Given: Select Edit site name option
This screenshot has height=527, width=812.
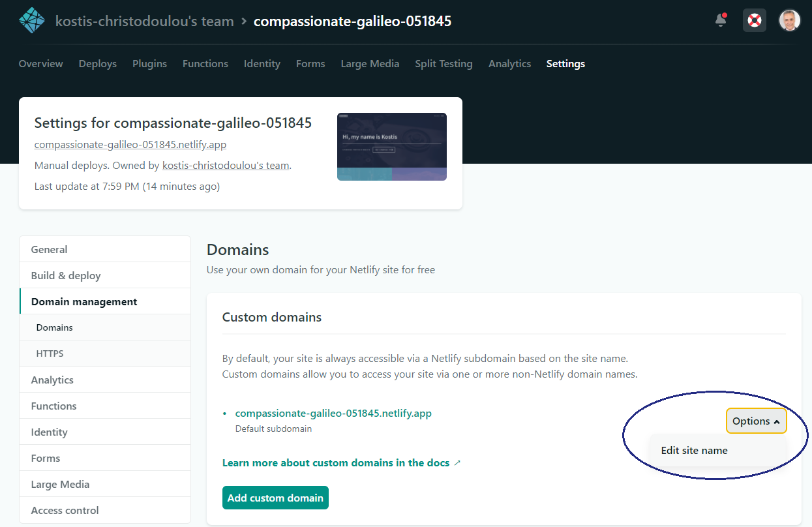Looking at the screenshot, I should pos(694,451).
